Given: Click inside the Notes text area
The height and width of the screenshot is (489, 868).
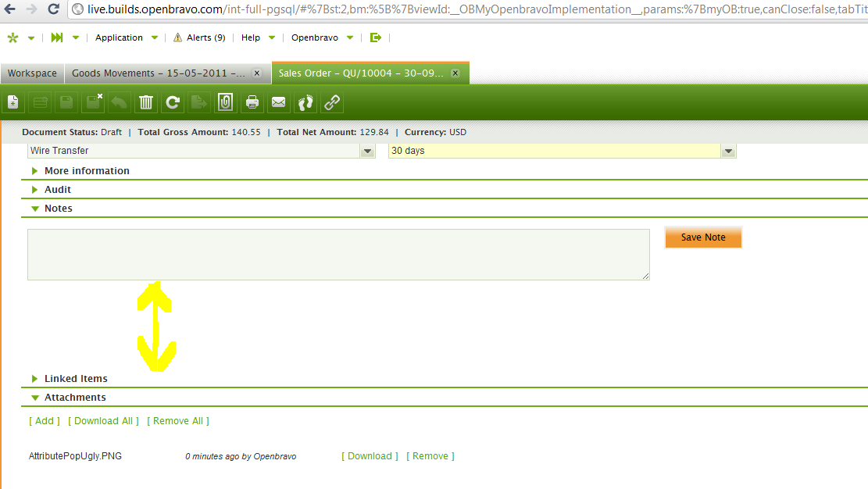Looking at the screenshot, I should point(338,255).
